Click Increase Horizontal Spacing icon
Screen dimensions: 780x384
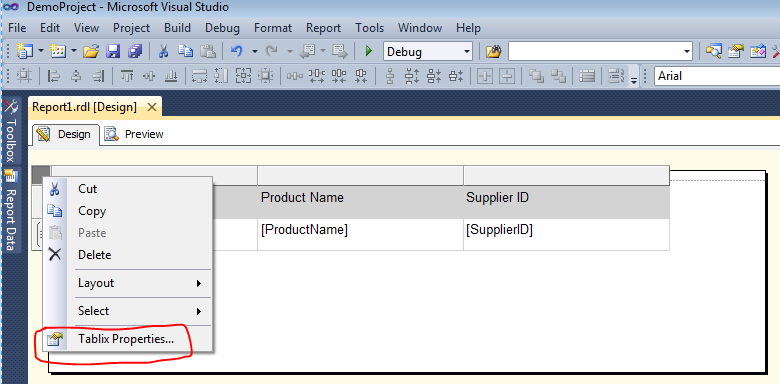tap(317, 76)
